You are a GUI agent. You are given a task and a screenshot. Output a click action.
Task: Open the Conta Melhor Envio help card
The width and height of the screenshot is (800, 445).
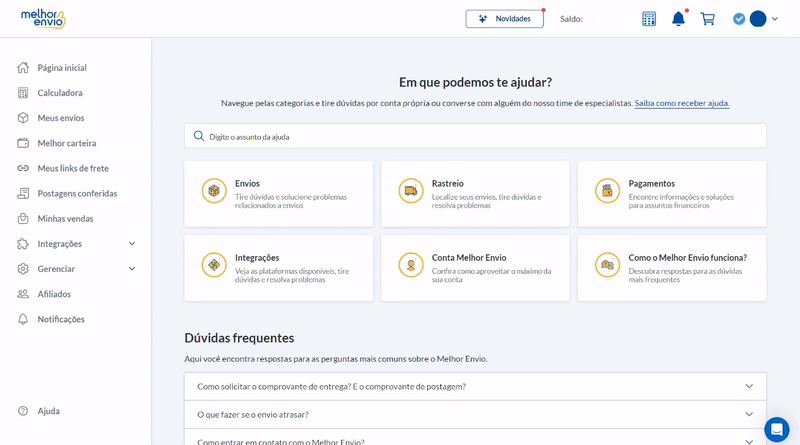point(475,268)
